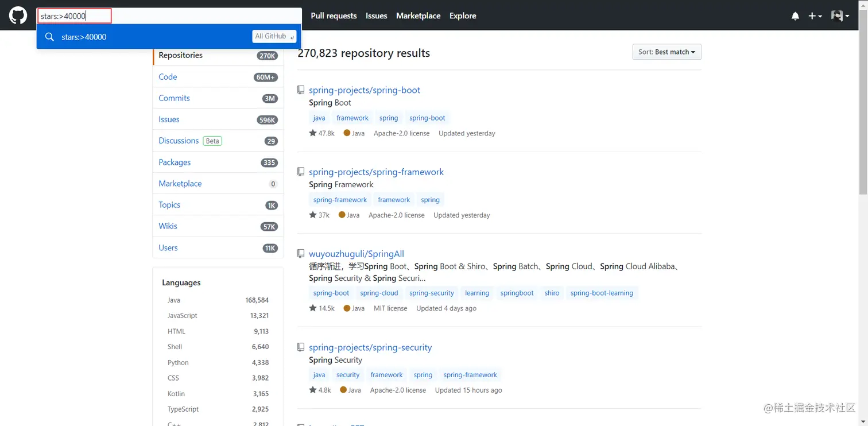Screen dimensions: 868x426
Task: Filter results by CSS language
Action: [x=218, y=378]
